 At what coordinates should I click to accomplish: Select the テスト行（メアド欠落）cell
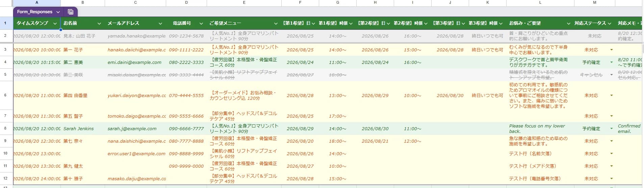540,166
